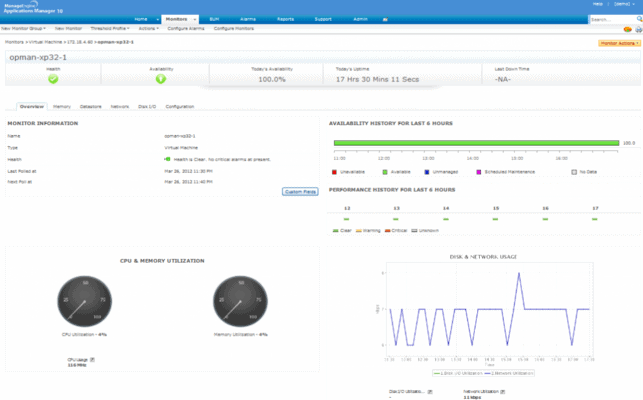The image size is (643, 400).
Task: Click the red Unavailable legend swatch
Action: click(x=334, y=172)
